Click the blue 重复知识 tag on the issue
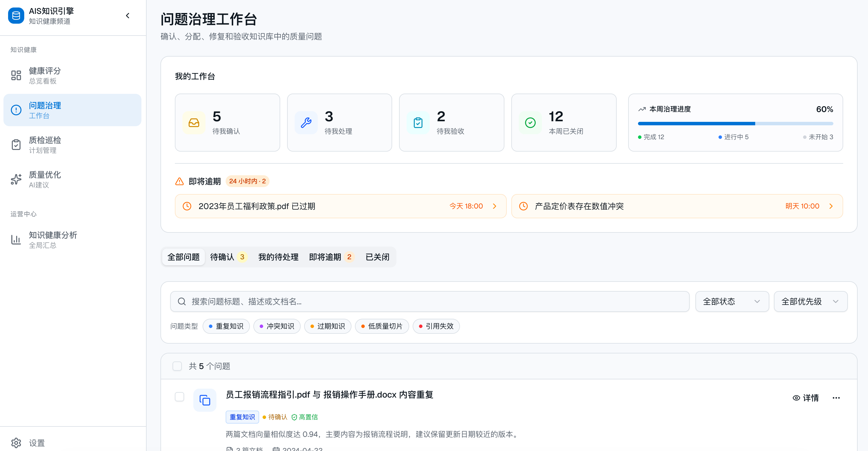 tap(242, 417)
